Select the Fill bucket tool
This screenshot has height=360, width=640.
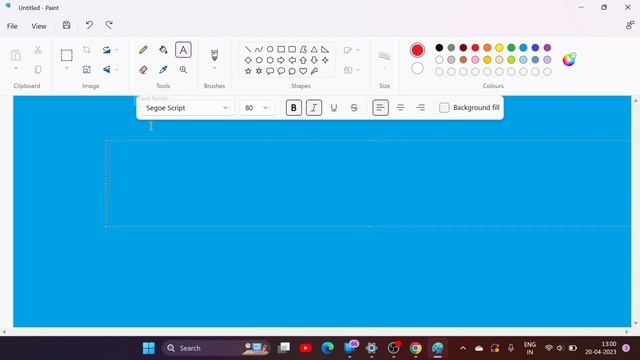click(x=163, y=50)
